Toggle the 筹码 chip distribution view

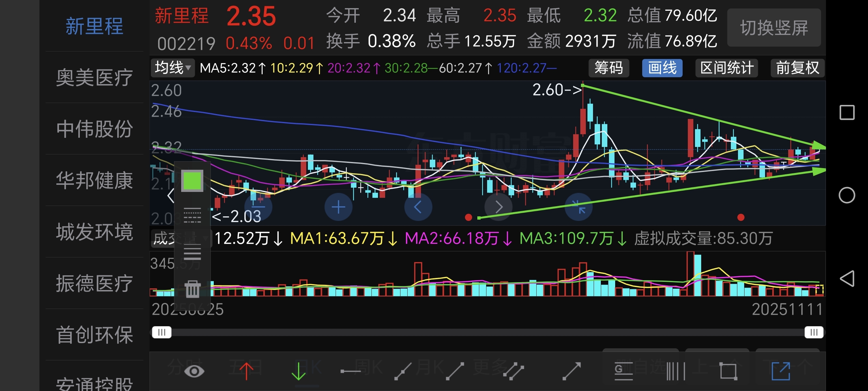coord(609,68)
